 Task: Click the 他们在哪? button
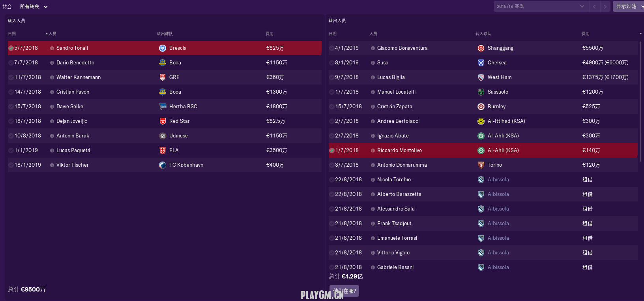344,291
